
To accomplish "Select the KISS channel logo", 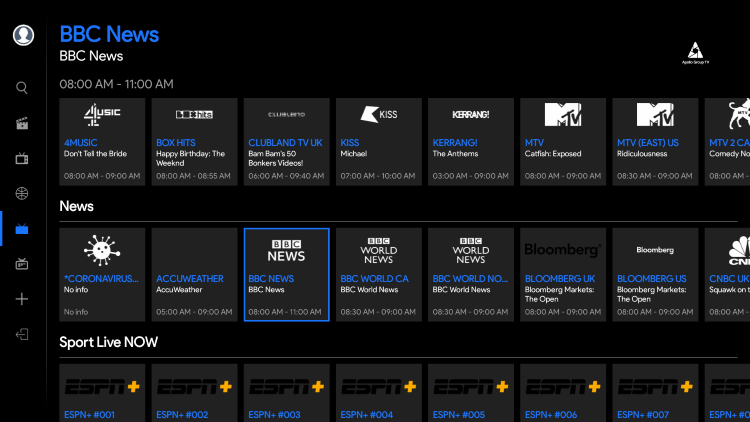I will pos(378,114).
